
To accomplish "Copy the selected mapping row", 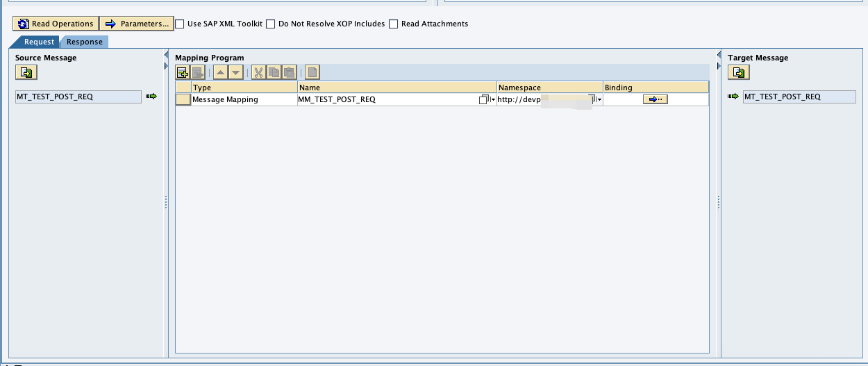I will [274, 72].
